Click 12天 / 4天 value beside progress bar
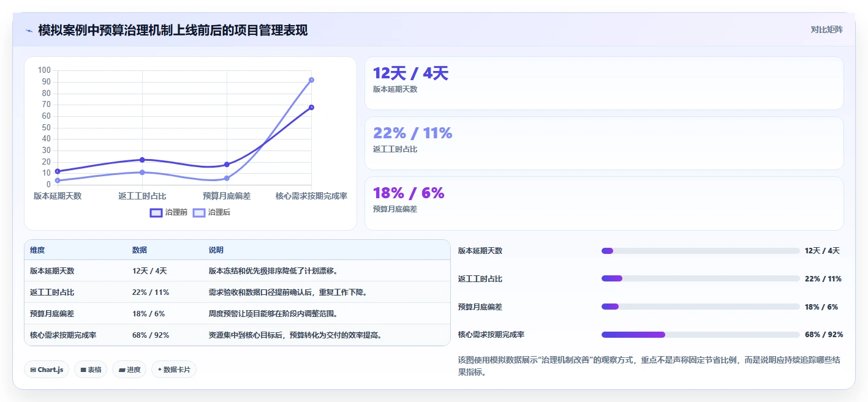The height and width of the screenshot is (402, 868). coord(822,251)
